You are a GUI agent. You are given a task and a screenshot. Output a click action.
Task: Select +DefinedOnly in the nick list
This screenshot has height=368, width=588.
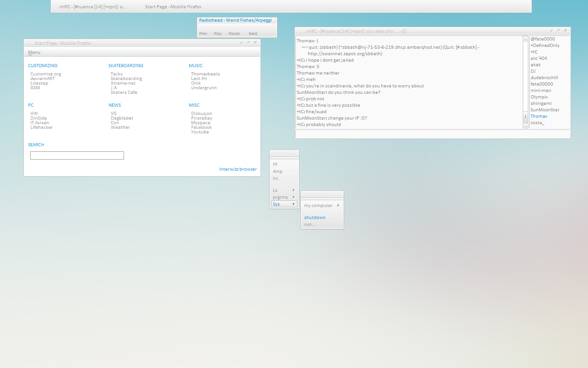point(545,46)
